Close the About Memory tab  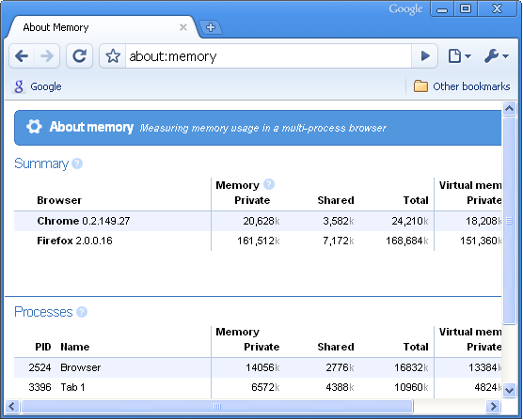point(183,27)
